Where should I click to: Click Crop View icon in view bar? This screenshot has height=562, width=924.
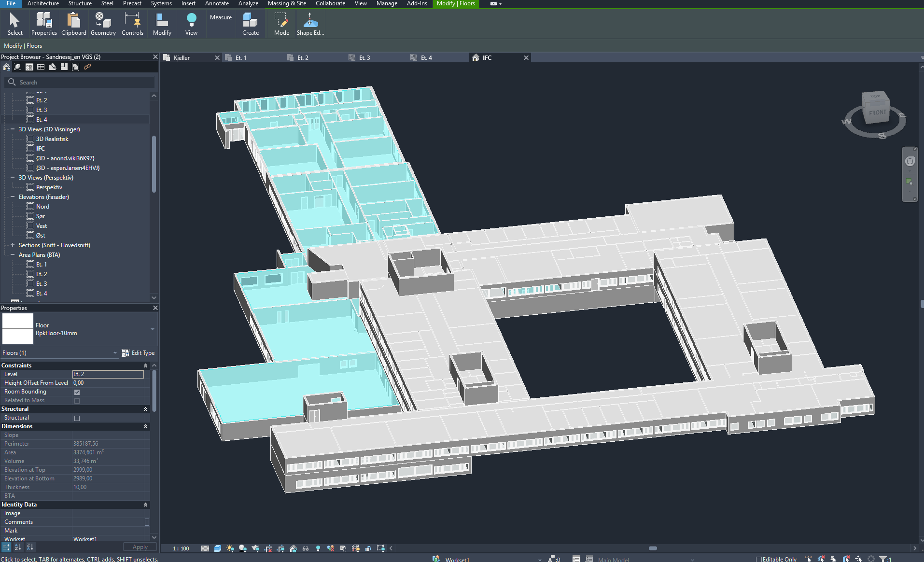pyautogui.click(x=268, y=548)
